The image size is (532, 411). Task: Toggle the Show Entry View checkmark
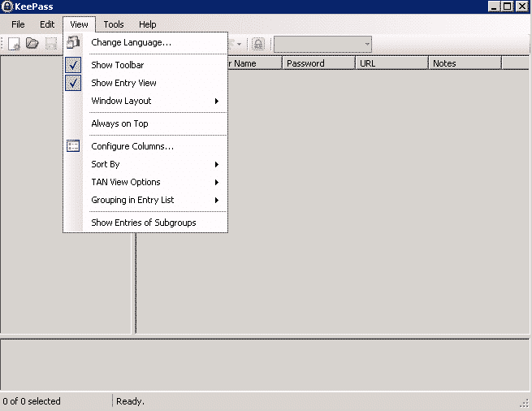pyautogui.click(x=73, y=83)
